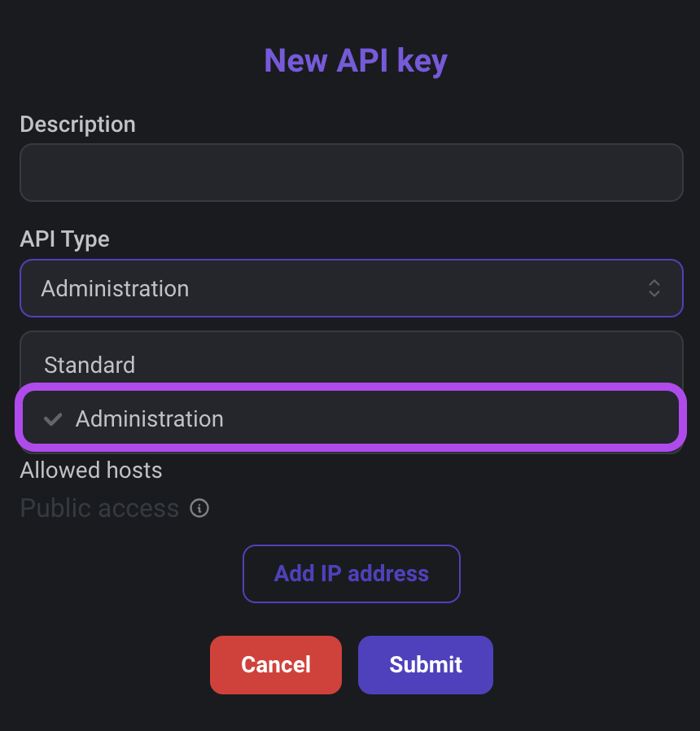Click the Allowed hosts label

pyautogui.click(x=91, y=470)
